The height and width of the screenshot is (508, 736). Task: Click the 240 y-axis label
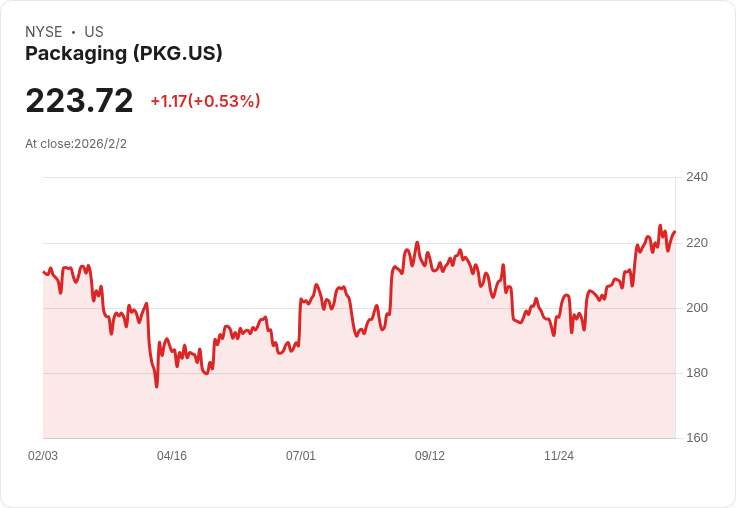696,177
